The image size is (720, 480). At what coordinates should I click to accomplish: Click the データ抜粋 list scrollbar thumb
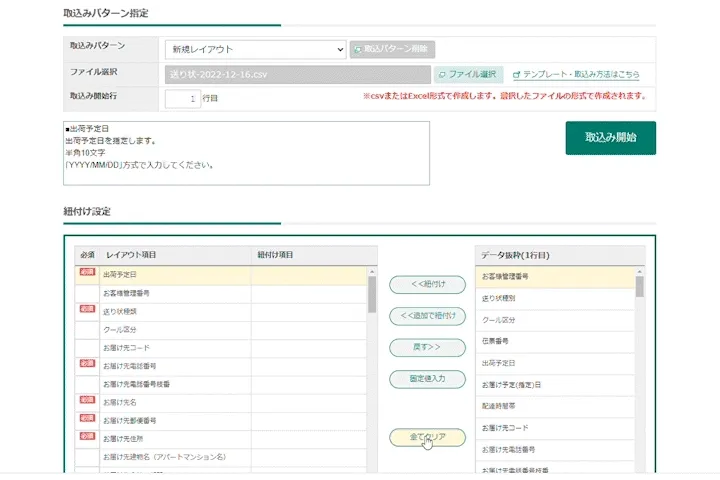click(640, 287)
